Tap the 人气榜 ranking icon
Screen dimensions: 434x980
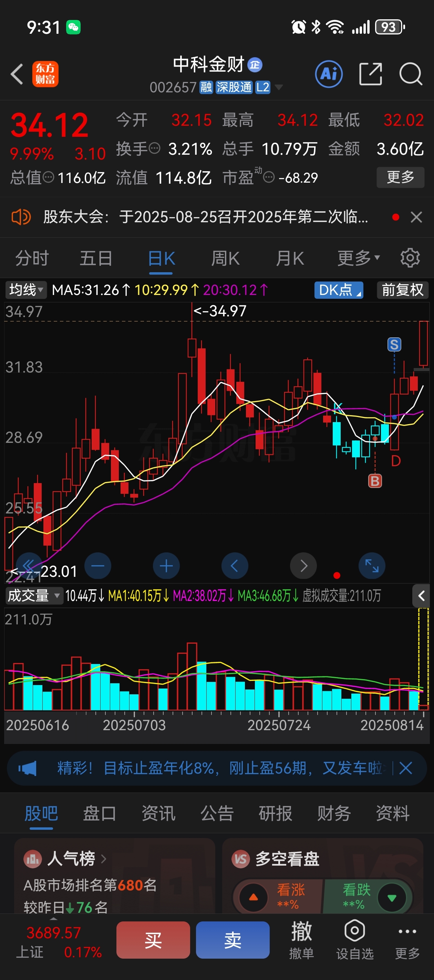[x=33, y=859]
